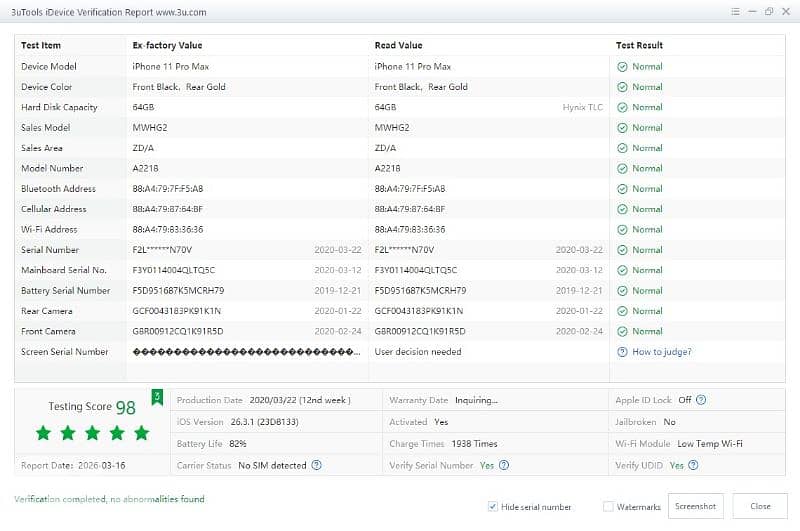Click help icon beside Verify UDID
This screenshot has height=531, width=800.
[x=693, y=465]
